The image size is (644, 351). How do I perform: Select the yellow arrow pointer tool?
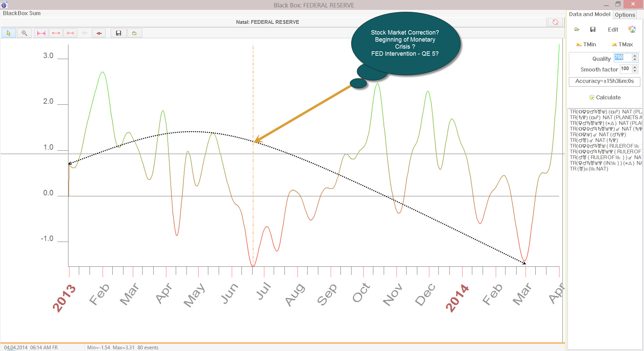click(x=9, y=33)
